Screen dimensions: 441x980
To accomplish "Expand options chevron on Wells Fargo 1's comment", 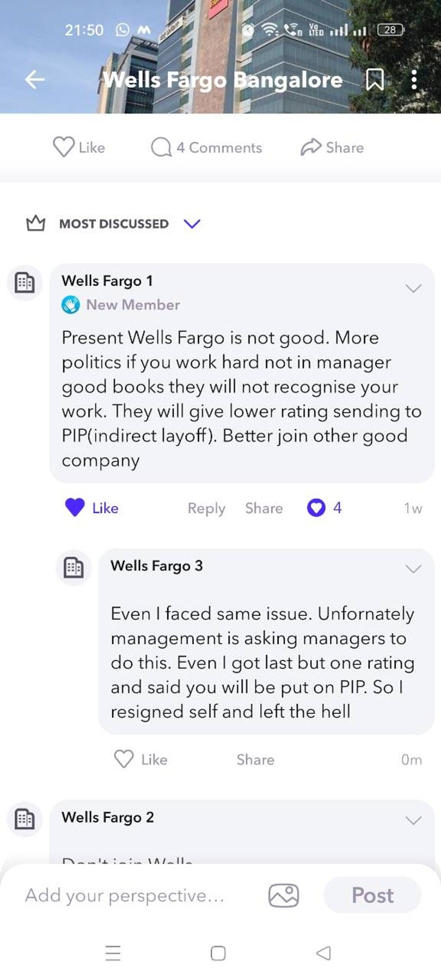I will [413, 288].
